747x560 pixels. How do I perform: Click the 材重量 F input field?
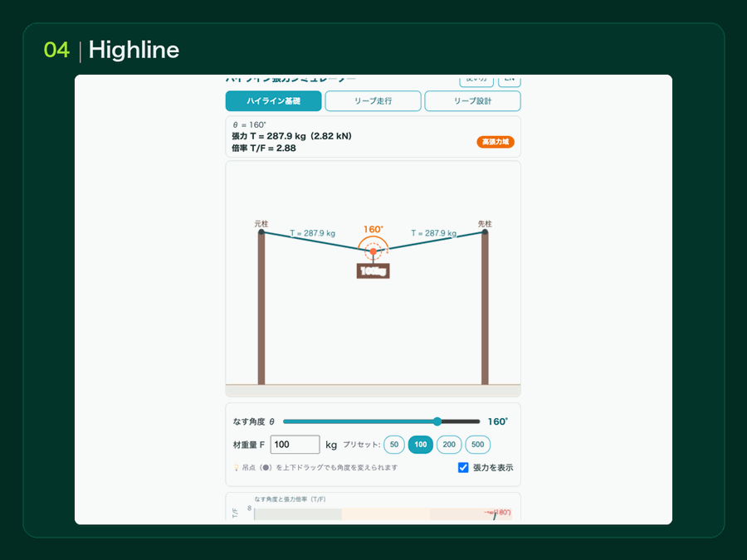[x=295, y=445]
